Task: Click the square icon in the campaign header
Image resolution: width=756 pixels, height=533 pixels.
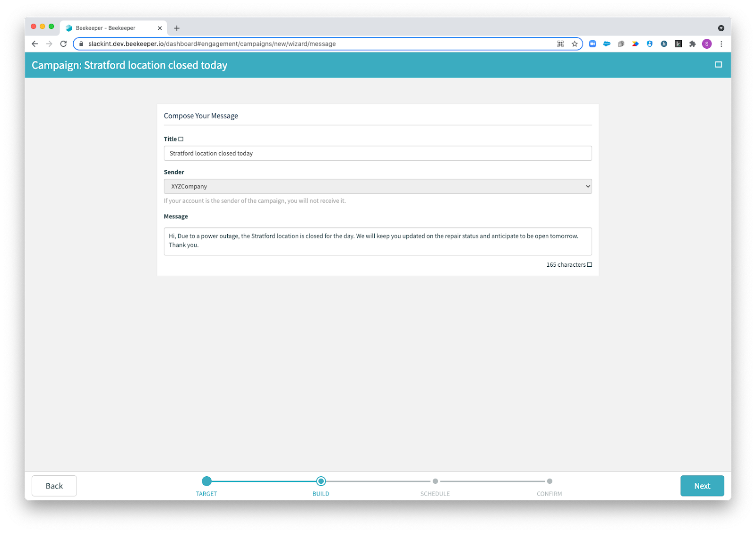Action: tap(718, 65)
